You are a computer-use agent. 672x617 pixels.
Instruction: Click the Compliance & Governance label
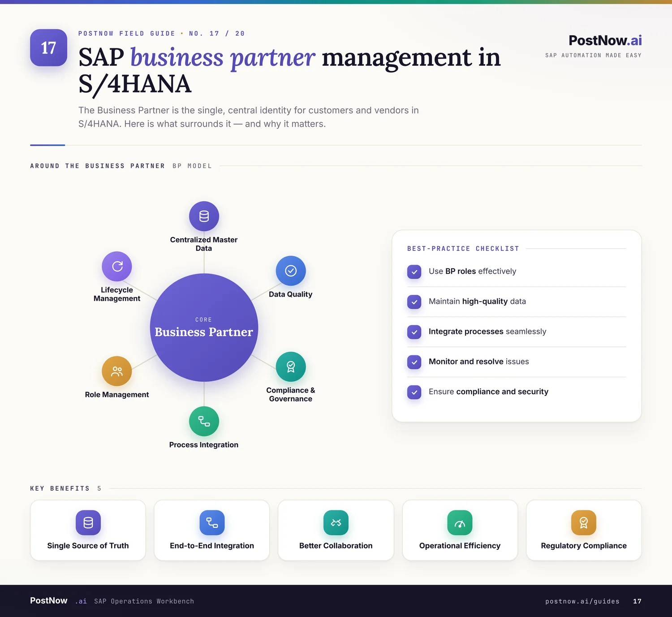(291, 394)
